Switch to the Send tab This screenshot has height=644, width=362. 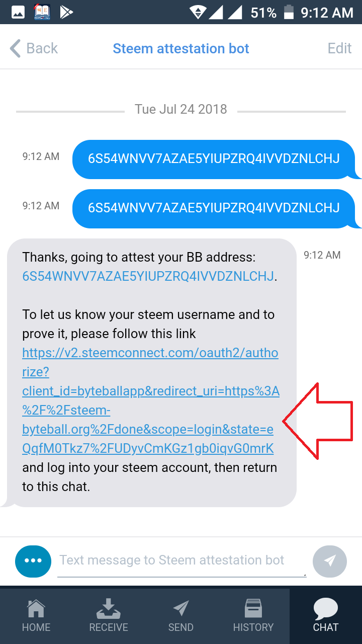pyautogui.click(x=181, y=616)
